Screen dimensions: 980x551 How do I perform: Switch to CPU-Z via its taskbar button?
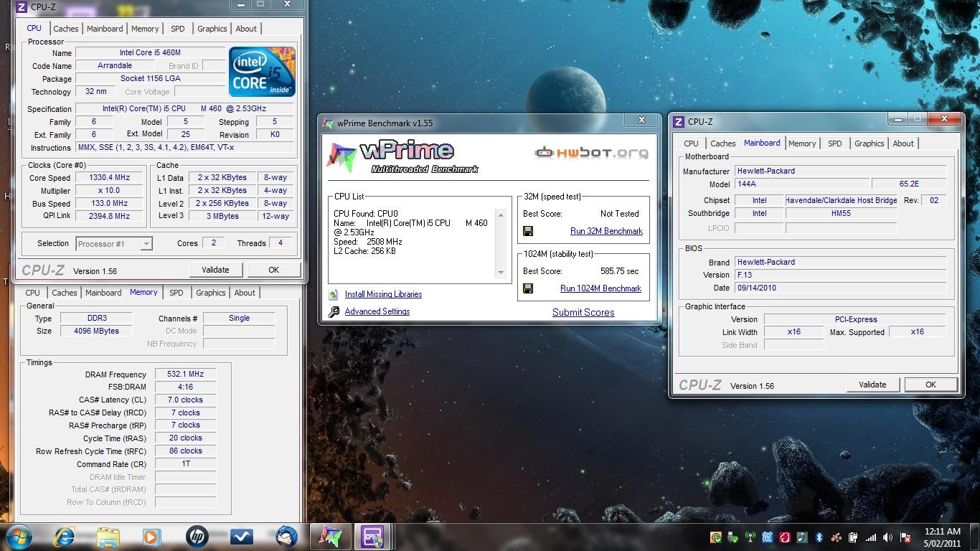(372, 537)
